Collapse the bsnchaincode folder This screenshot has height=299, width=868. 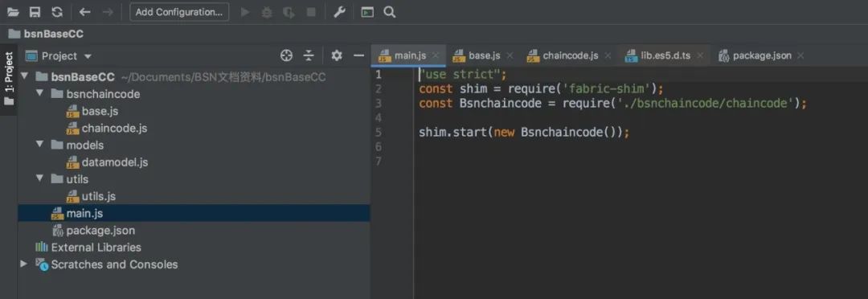click(x=39, y=93)
